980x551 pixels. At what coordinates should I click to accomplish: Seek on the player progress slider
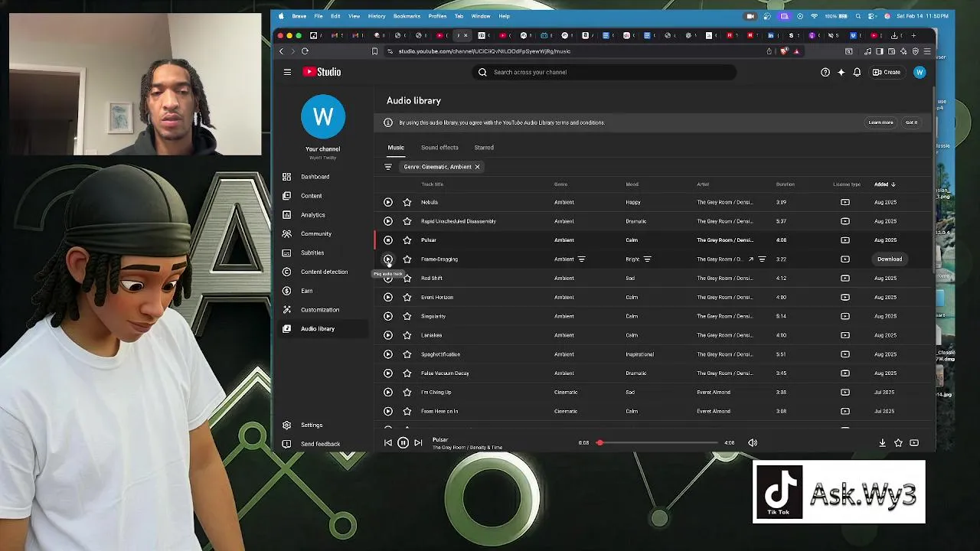(x=656, y=442)
